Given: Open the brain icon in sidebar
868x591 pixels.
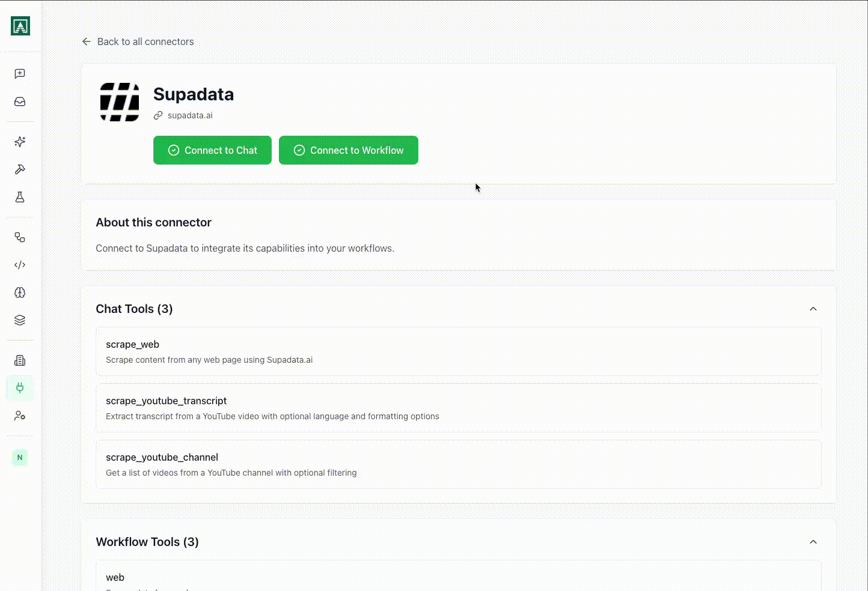Looking at the screenshot, I should pos(20,292).
